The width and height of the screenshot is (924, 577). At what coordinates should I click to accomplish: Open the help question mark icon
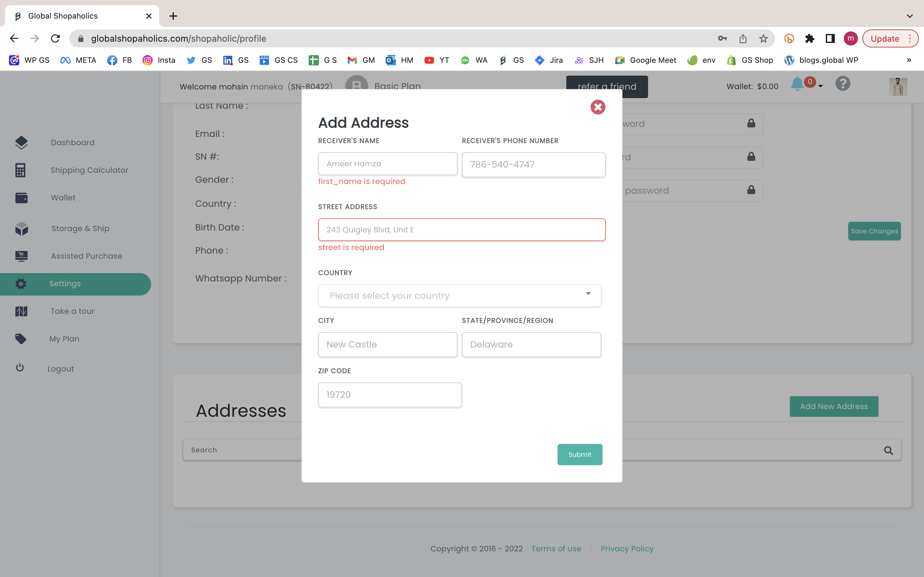842,84
